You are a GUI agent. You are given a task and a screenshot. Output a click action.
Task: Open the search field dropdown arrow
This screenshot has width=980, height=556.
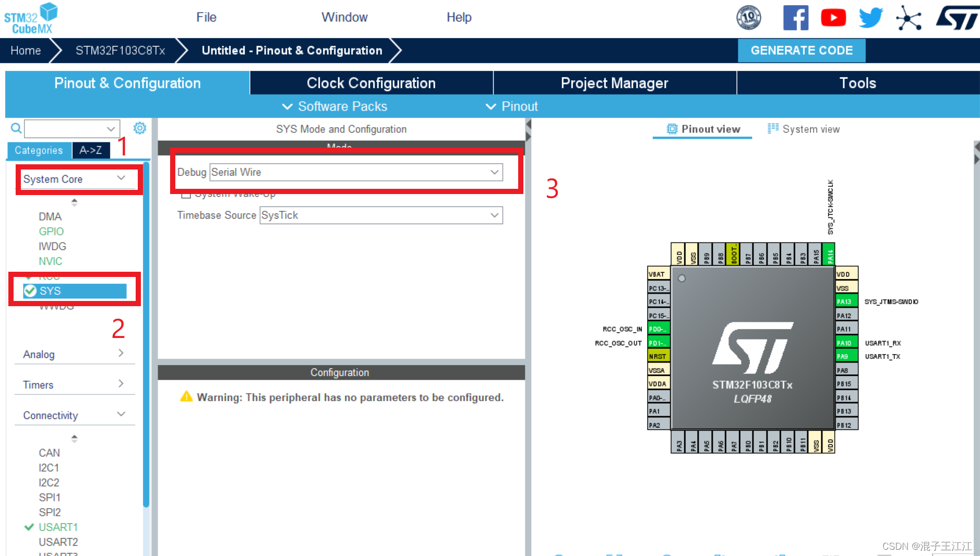pos(111,129)
